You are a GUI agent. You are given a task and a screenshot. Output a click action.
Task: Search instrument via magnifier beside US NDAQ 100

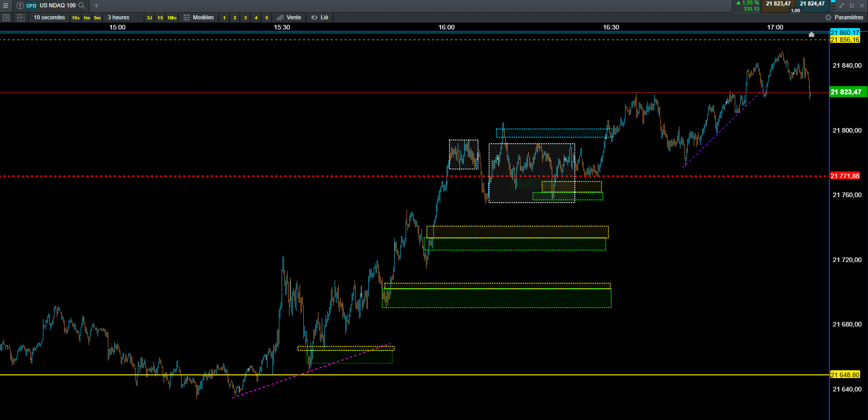point(82,6)
